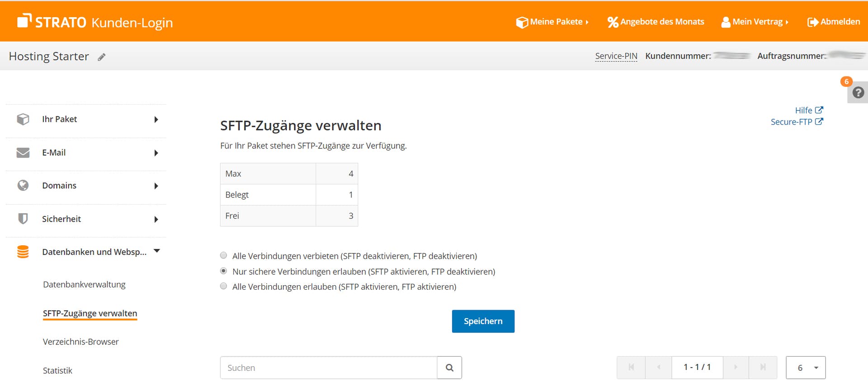This screenshot has height=382, width=868.
Task: Select Nur sichere Verbindungen erlauben option
Action: coord(223,271)
